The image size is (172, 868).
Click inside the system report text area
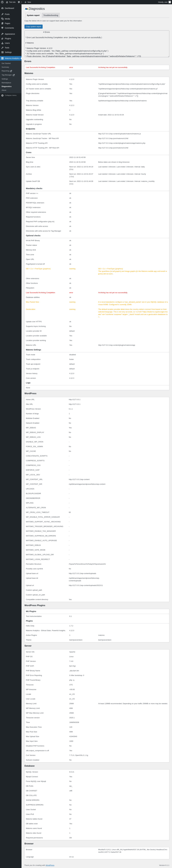click(x=96, y=44)
